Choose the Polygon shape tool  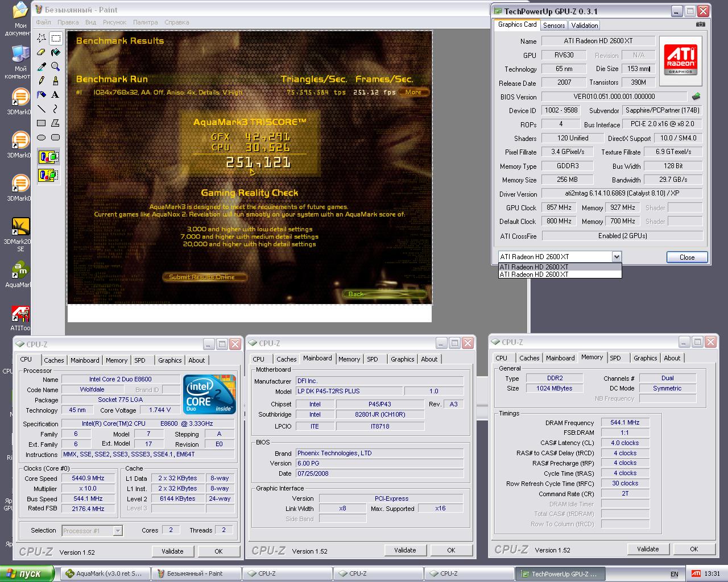[56, 123]
